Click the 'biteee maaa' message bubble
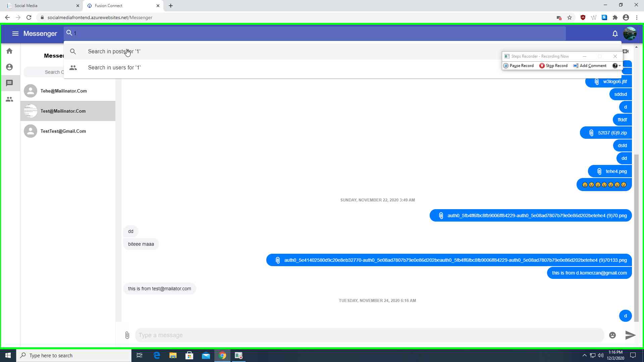Screen dimensions: 644x362 point(141,244)
